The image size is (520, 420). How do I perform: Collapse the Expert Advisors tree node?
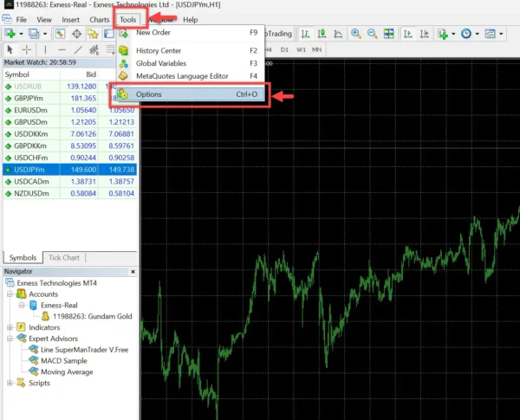[10, 339]
